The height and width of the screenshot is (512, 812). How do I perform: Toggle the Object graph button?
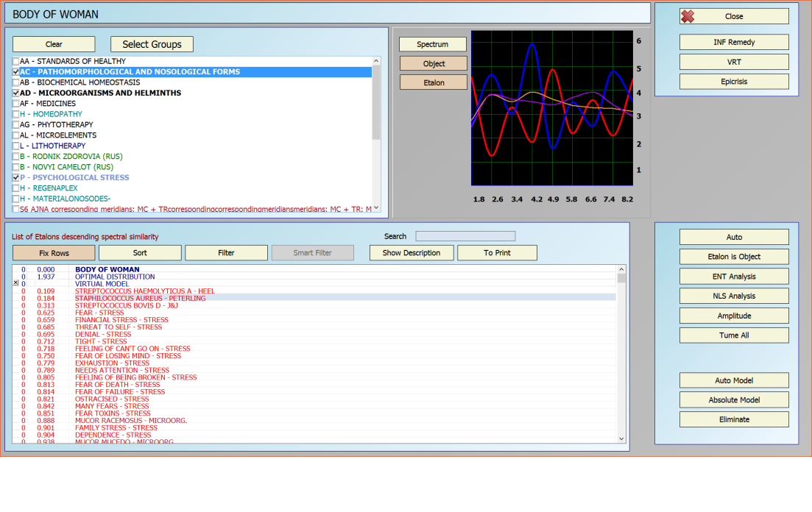click(434, 63)
